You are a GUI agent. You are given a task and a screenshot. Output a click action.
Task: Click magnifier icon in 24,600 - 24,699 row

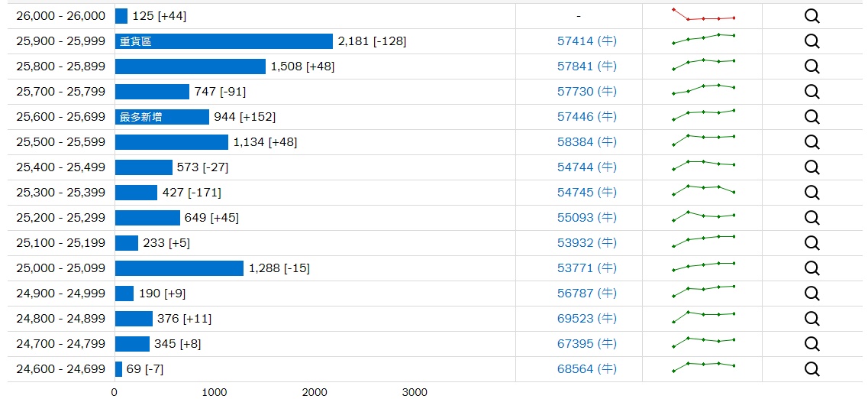point(812,369)
